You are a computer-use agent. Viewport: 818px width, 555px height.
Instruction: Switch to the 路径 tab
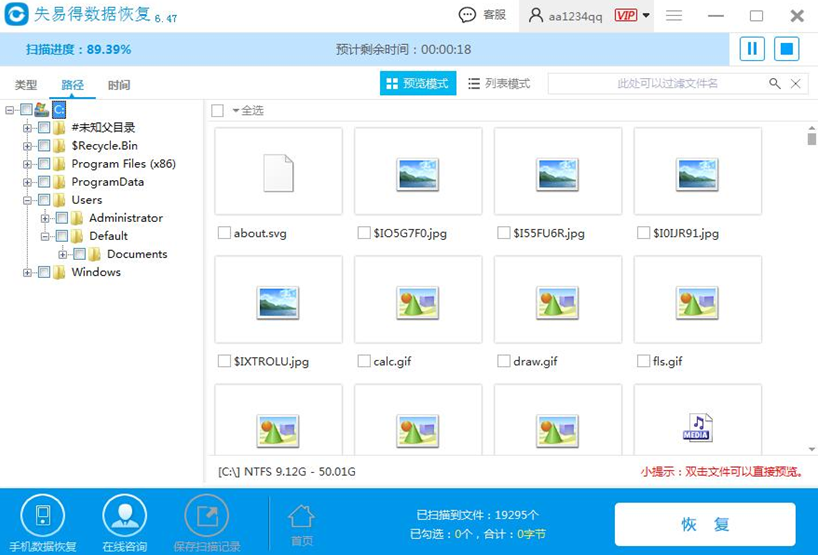click(x=72, y=85)
